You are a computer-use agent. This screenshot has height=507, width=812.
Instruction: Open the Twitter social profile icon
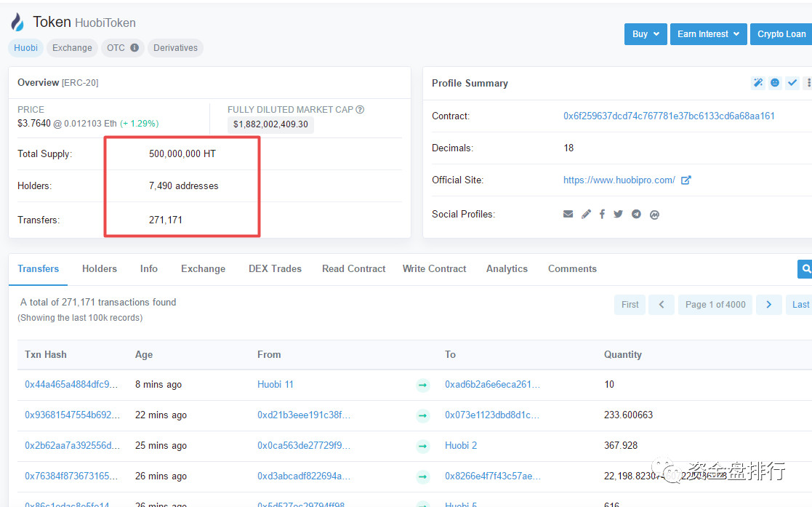click(618, 215)
